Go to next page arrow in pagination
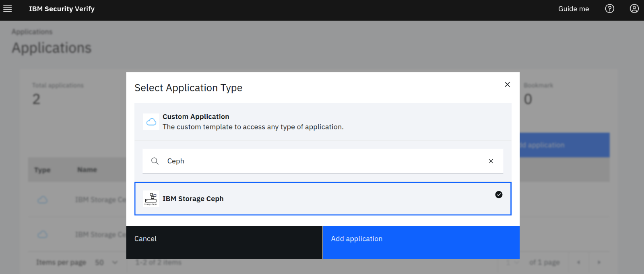This screenshot has height=274, width=644. [x=599, y=262]
